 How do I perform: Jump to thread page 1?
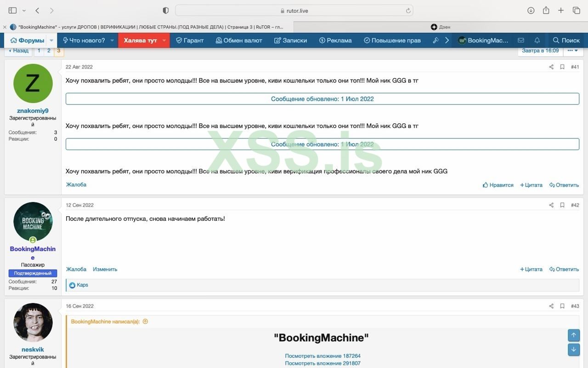tap(39, 51)
